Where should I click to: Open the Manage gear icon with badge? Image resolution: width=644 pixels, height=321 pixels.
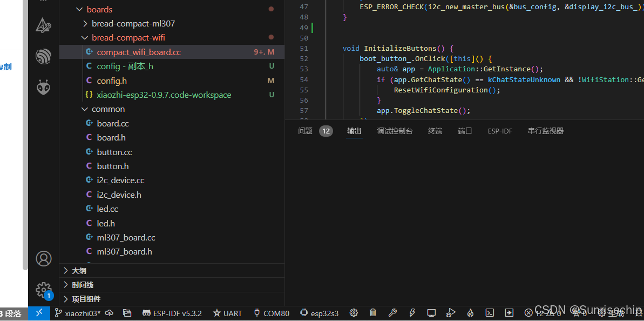click(44, 290)
